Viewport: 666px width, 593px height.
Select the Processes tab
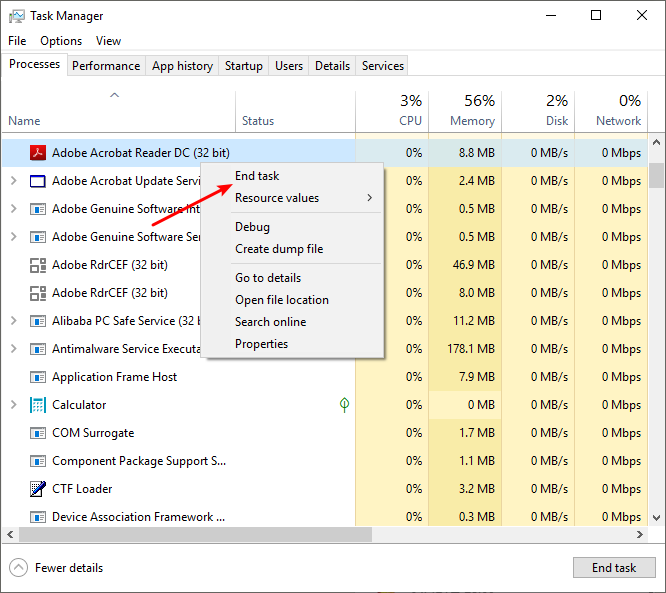point(34,64)
